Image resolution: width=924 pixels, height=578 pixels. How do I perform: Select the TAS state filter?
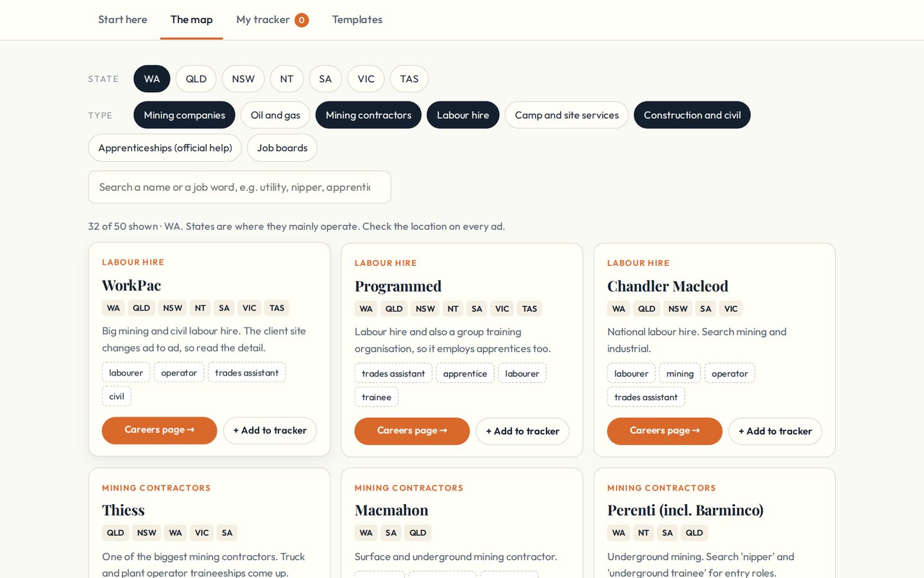(x=409, y=79)
